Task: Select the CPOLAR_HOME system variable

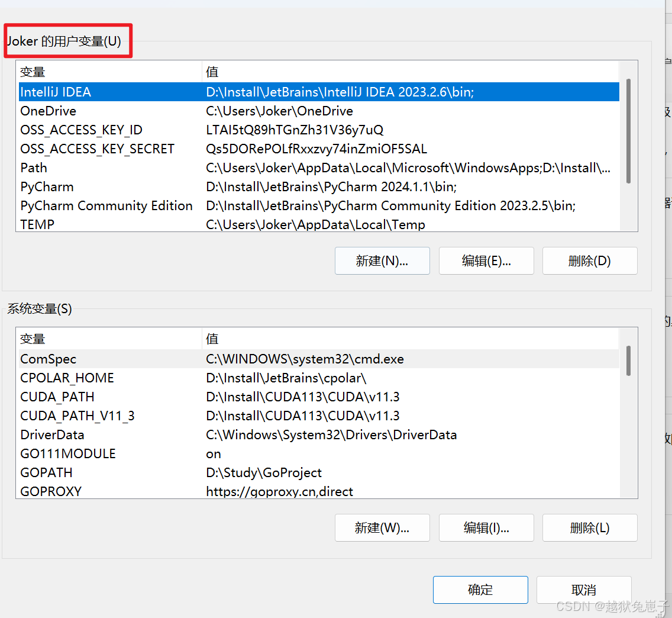Action: tap(319, 378)
